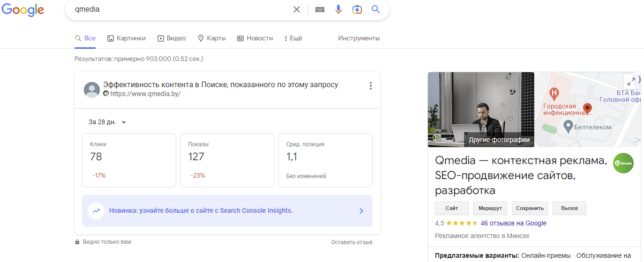
Task: Switch to the Картинки tab
Action: tap(127, 38)
